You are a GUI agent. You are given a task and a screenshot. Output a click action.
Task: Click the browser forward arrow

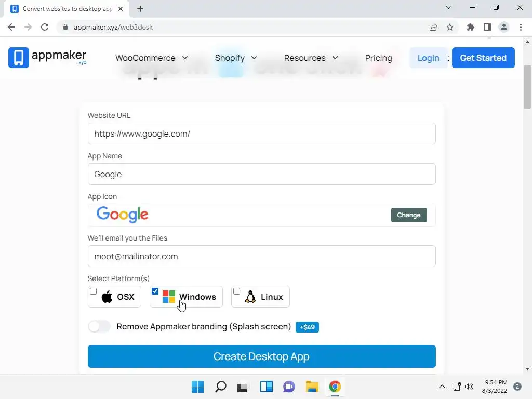click(28, 27)
